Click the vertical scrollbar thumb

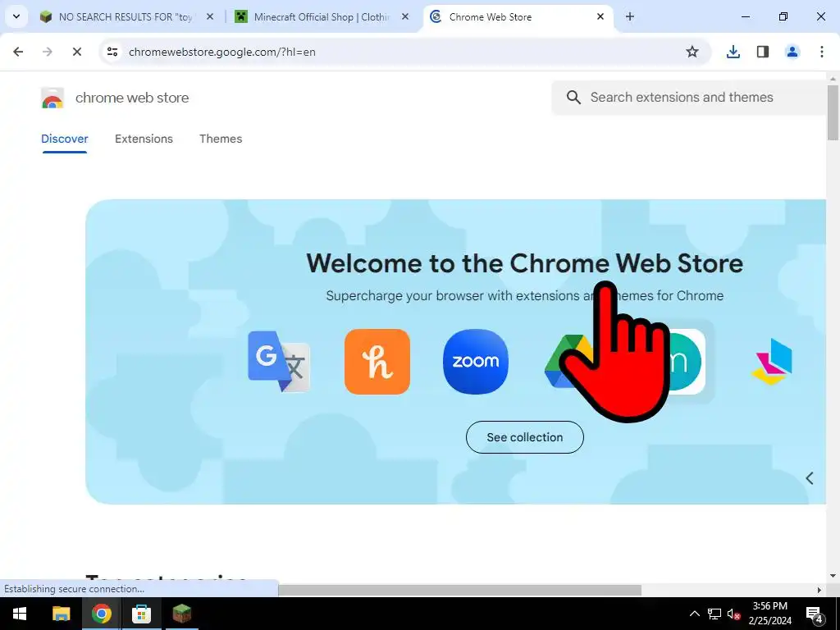[833, 112]
